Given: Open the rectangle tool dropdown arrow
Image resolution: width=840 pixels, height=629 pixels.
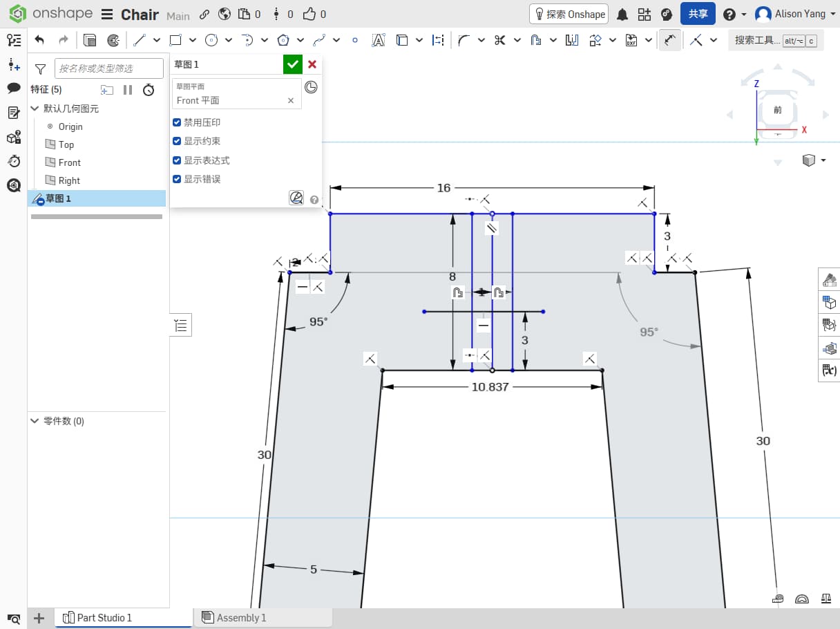Looking at the screenshot, I should coord(193,40).
